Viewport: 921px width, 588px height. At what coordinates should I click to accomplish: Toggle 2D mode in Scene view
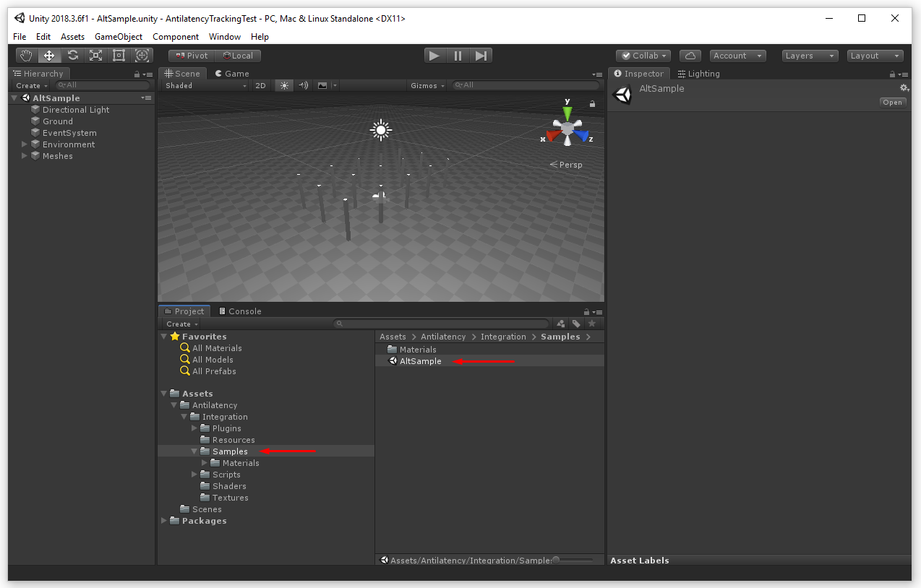coord(260,85)
